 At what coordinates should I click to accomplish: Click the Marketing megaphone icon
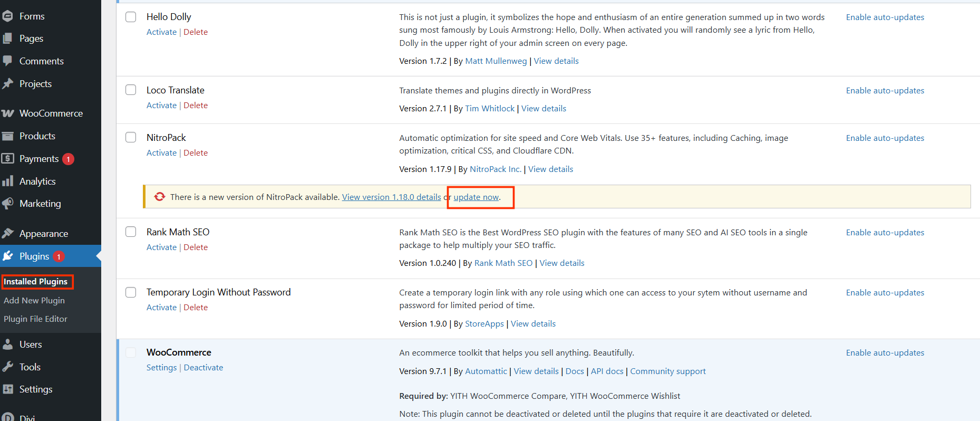coord(7,204)
